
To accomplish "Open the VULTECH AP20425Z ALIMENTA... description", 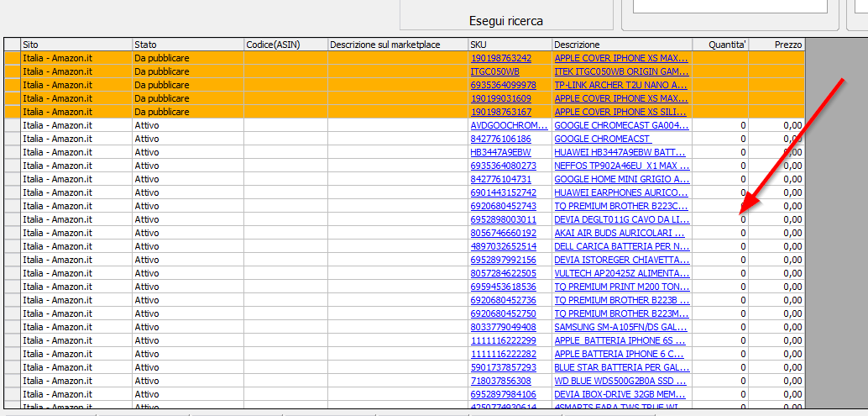I will click(622, 273).
